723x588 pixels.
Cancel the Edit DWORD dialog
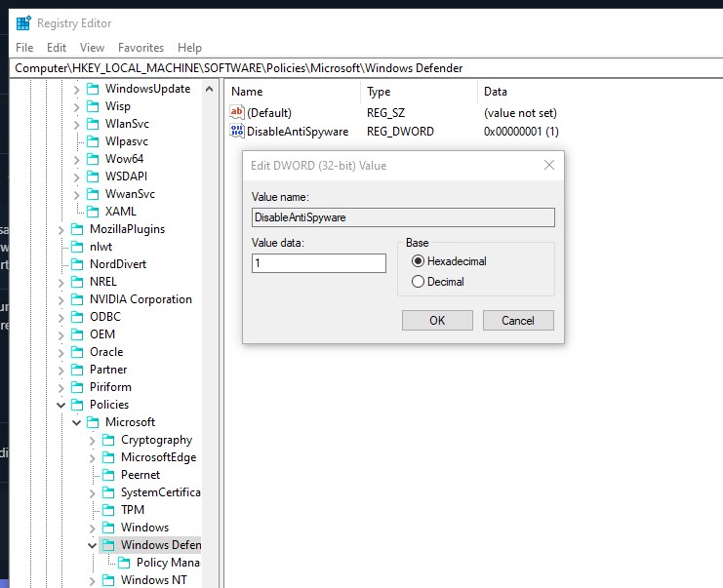518,320
